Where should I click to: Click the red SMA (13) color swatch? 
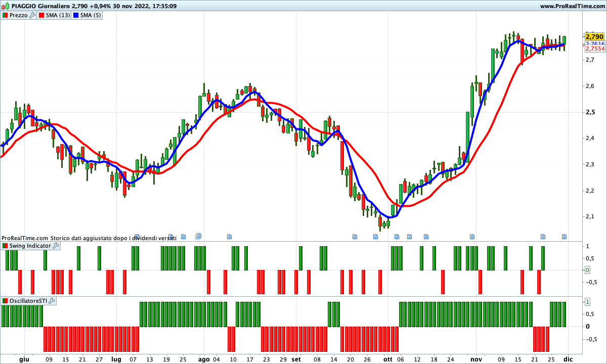pos(41,16)
